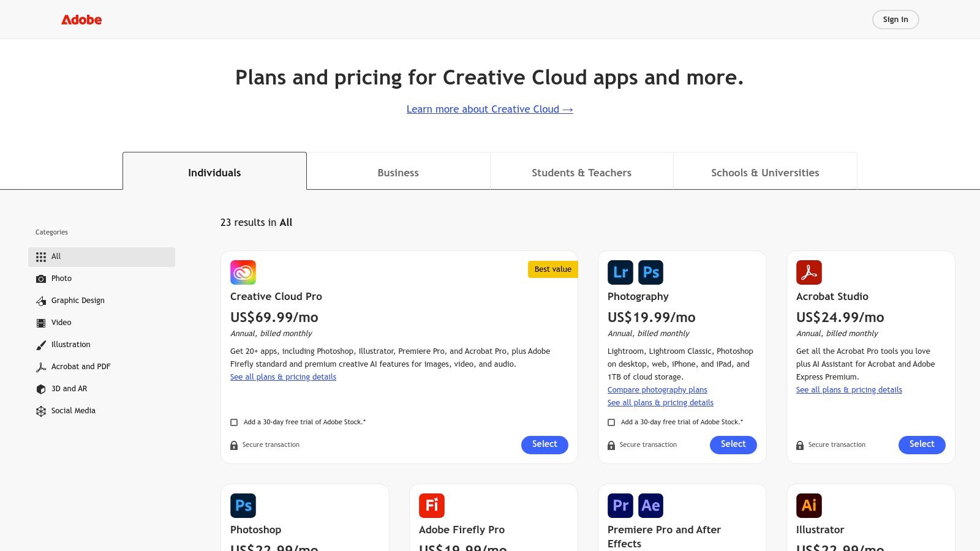Image resolution: width=980 pixels, height=551 pixels.
Task: Click the Acrobat Studio app icon
Action: 809,272
